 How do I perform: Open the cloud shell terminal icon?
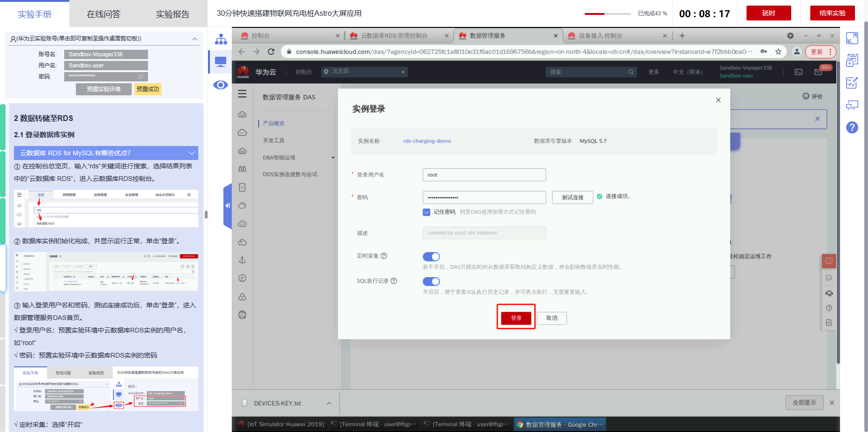point(799,72)
